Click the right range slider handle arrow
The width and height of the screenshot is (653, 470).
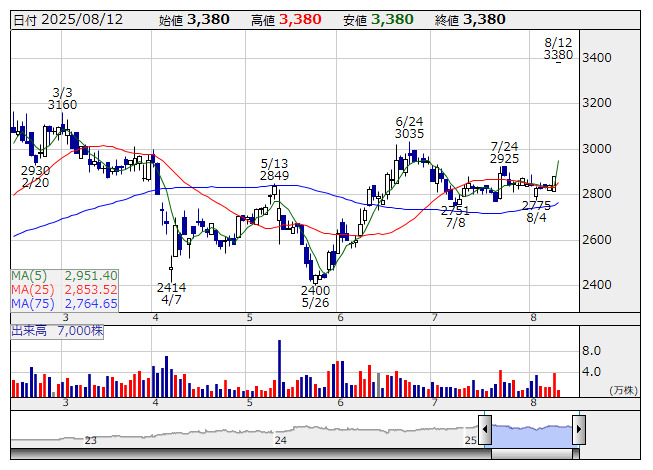point(579,429)
